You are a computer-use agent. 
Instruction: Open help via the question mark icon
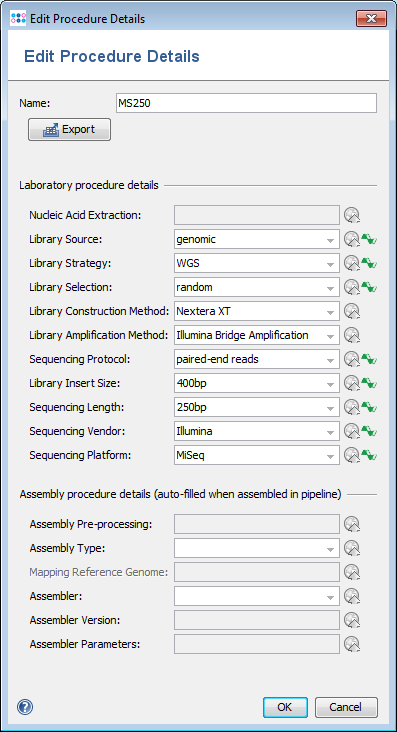click(x=25, y=707)
